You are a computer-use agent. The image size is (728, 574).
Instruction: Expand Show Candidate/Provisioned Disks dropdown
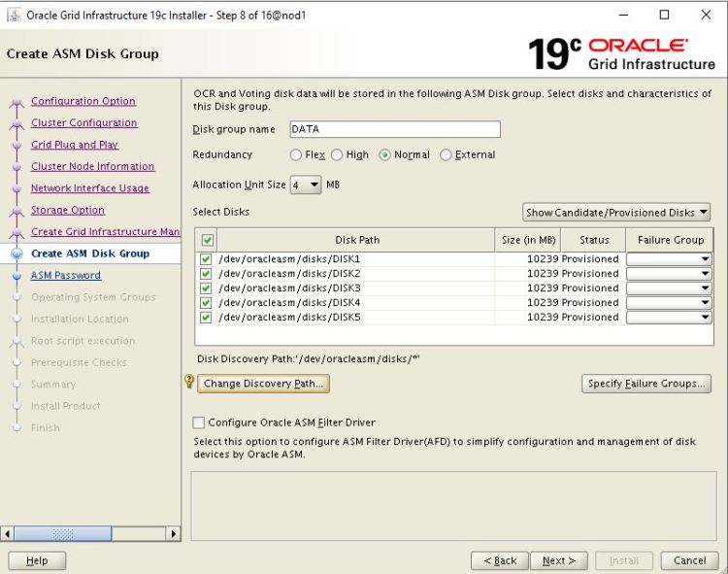(616, 213)
